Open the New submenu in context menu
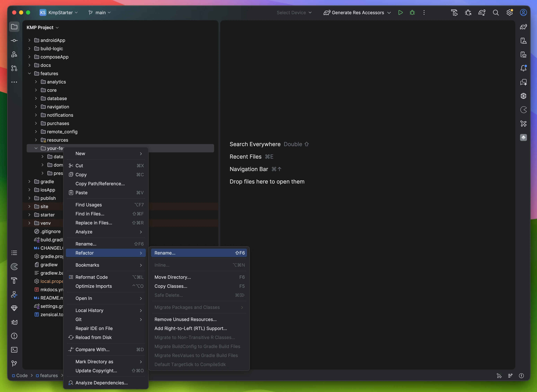The image size is (537, 392). pos(106,154)
